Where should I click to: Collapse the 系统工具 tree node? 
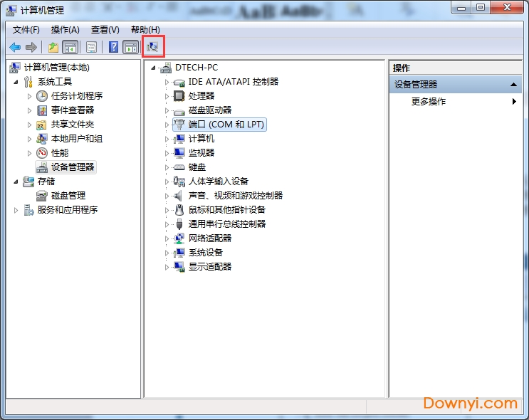16,82
